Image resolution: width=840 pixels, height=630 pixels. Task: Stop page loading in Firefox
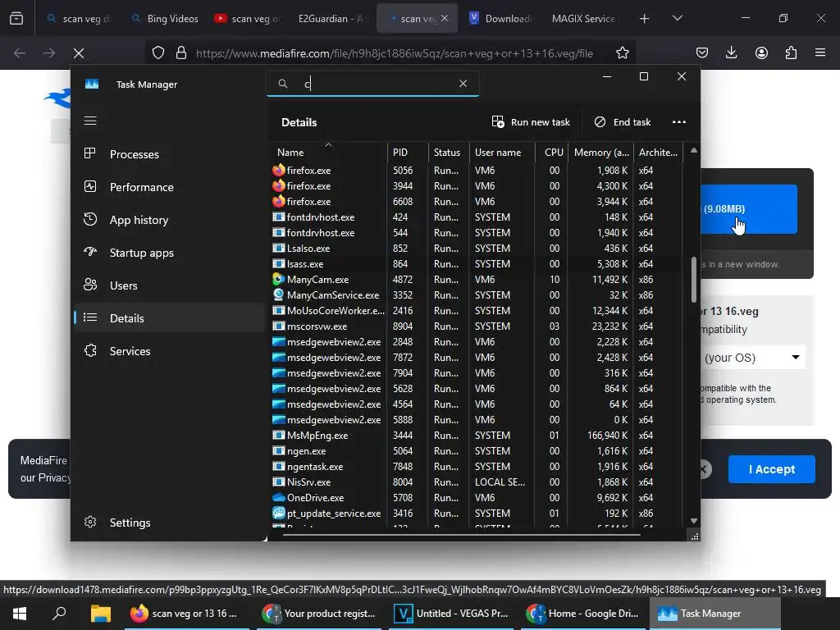(78, 53)
